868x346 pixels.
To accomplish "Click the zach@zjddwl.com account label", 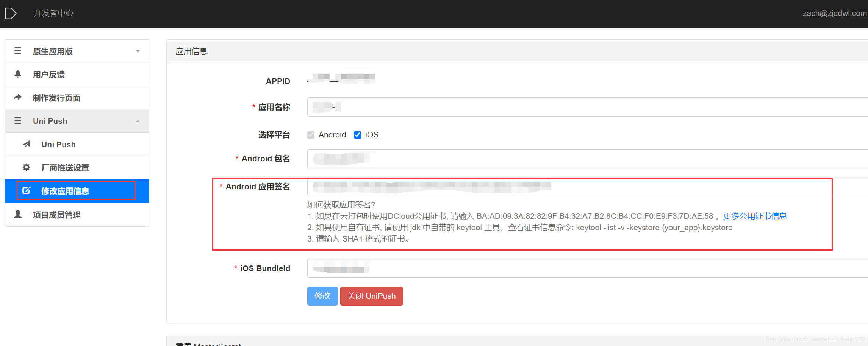I will (x=835, y=13).
